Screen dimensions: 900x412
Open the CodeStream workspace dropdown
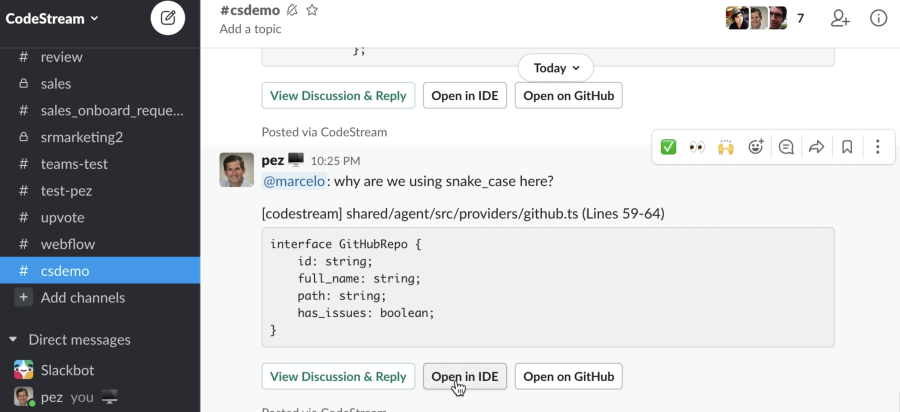click(52, 18)
